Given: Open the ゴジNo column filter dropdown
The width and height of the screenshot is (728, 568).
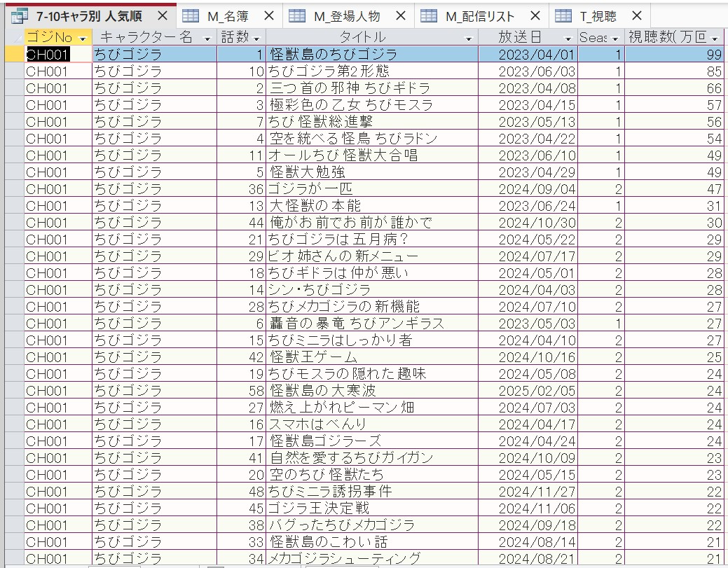Looking at the screenshot, I should click(83, 39).
